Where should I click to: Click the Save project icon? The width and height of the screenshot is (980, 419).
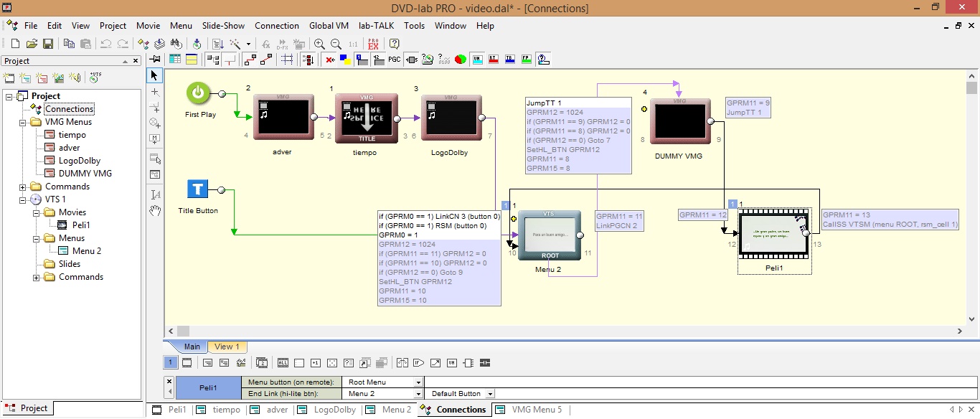pos(47,44)
